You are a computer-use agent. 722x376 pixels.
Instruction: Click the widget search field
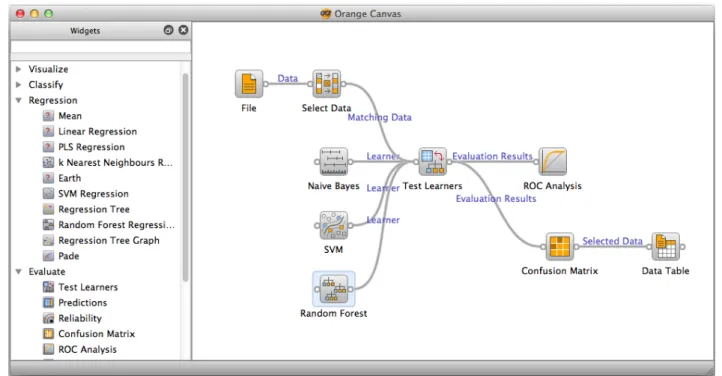coord(100,46)
